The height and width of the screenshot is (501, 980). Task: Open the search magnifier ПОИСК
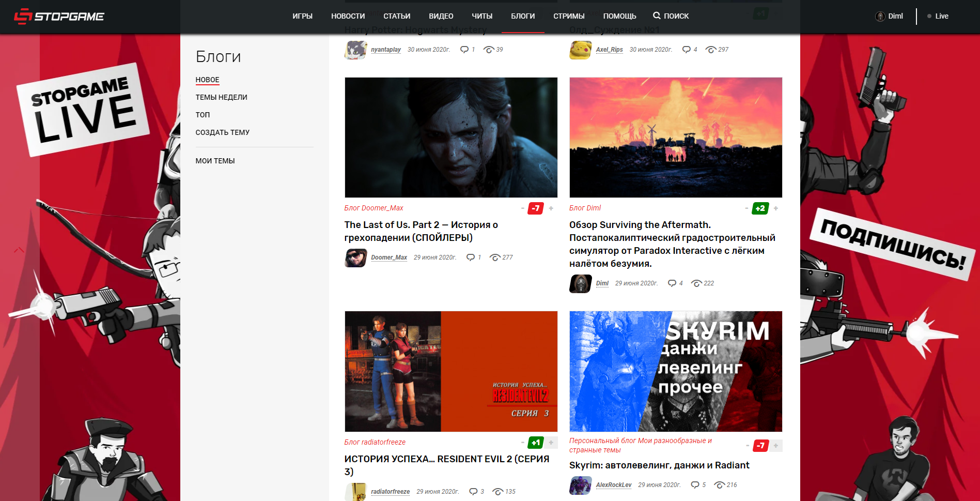click(671, 16)
